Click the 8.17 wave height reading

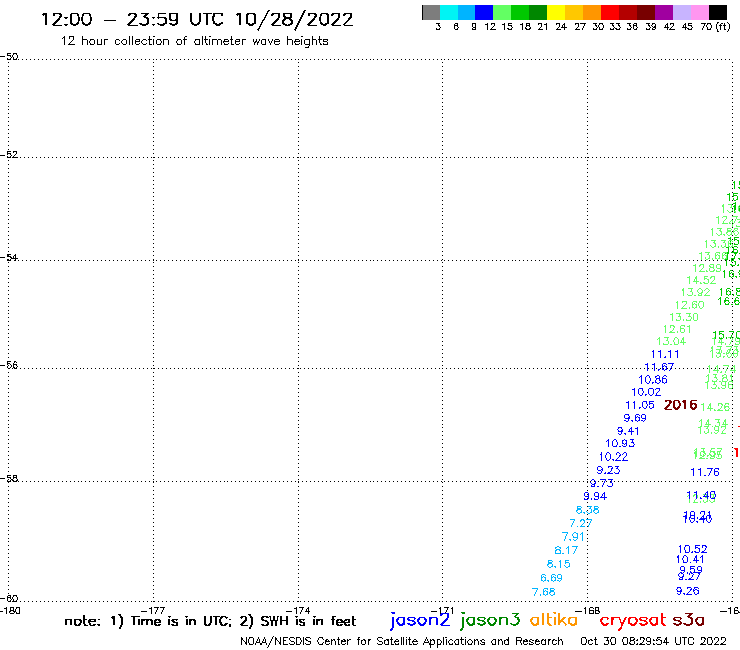pyautogui.click(x=566, y=550)
